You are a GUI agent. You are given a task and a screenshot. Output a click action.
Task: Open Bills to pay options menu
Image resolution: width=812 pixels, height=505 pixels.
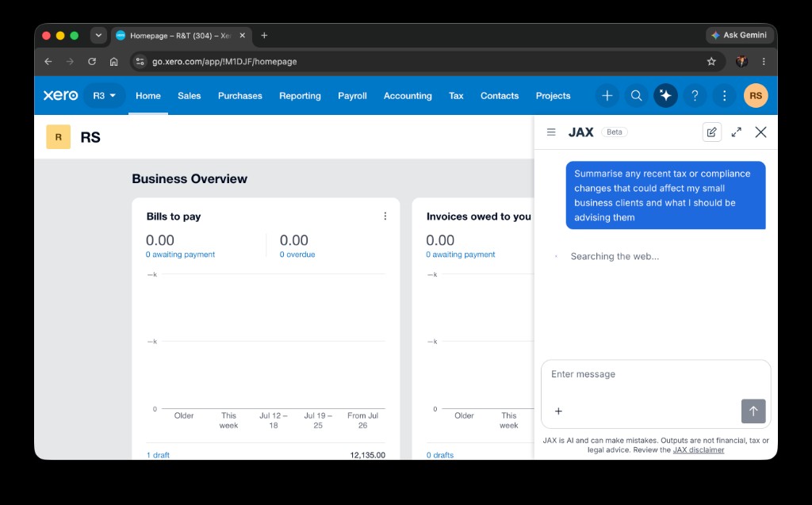click(x=385, y=216)
